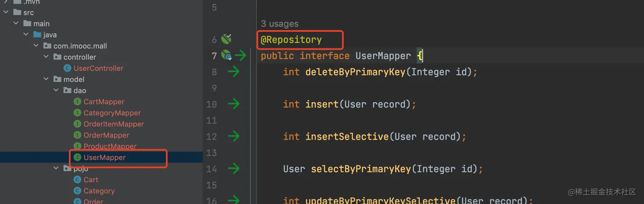Image resolution: width=644 pixels, height=204 pixels.
Task: Collapse the pojo package chevron
Action: [56, 168]
